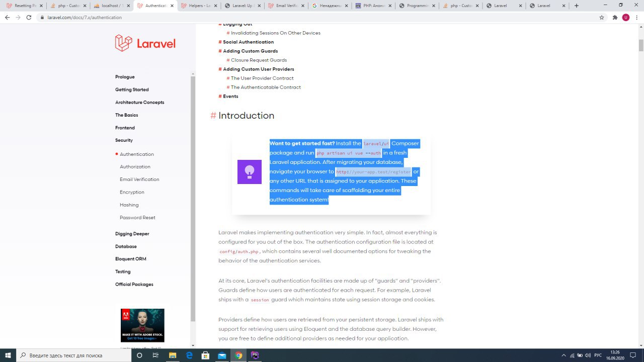Screen dimensions: 644x362
Task: Expand the Official Packages sidebar section
Action: (134, 284)
